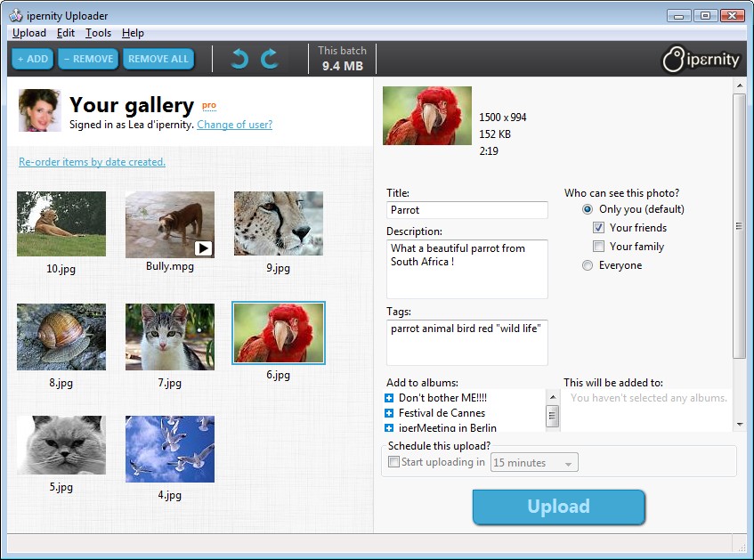Click the Don't bother ME!!!! album name
754x560 pixels.
point(442,398)
